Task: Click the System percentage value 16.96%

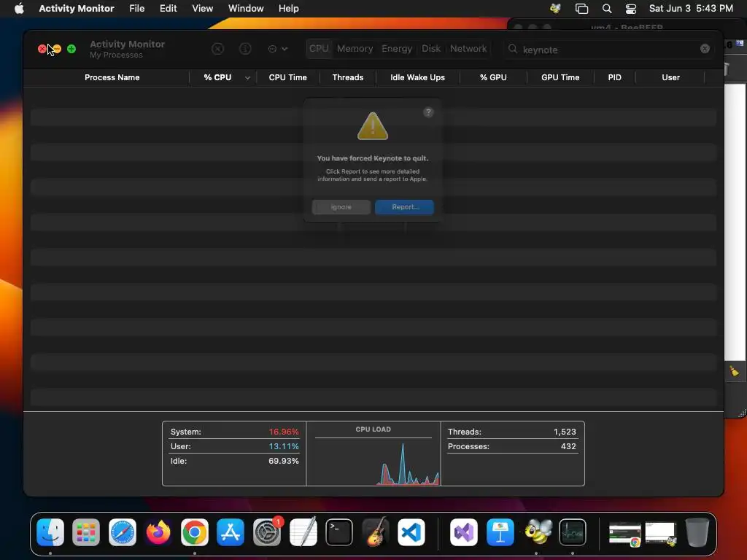Action: [x=284, y=432]
